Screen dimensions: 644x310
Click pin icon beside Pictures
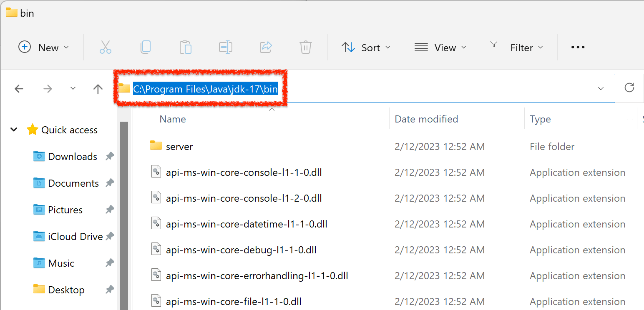point(110,210)
